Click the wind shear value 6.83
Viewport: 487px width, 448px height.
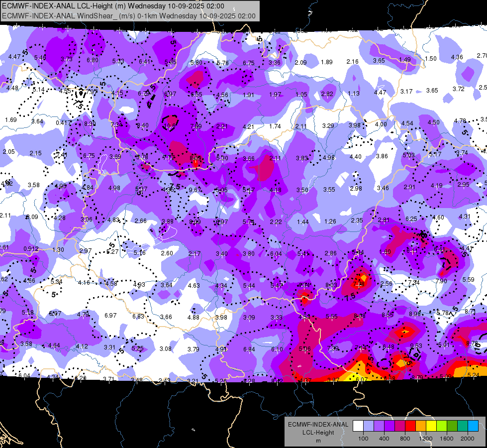point(138,316)
